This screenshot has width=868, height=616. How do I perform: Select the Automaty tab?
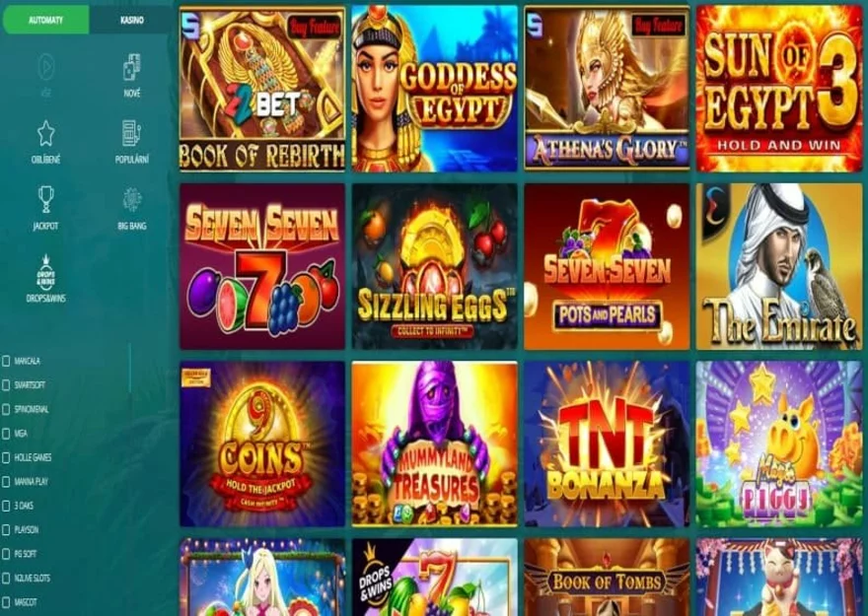[x=45, y=20]
